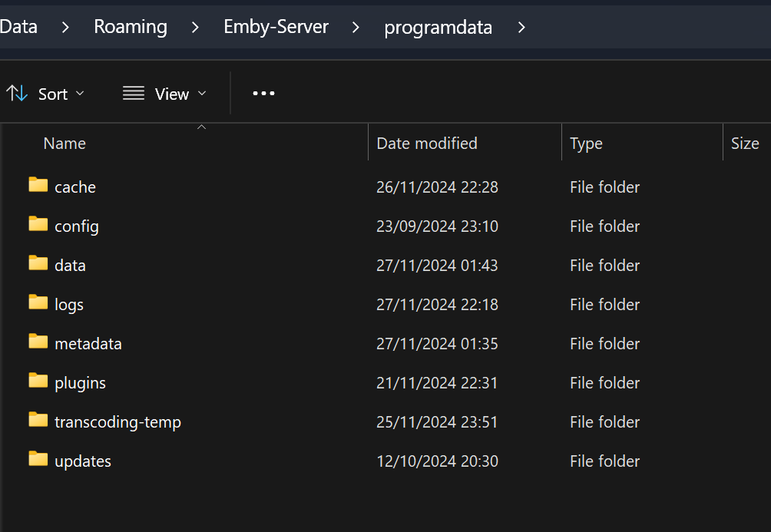
Task: Expand chevron between Roaming and Emby-Server
Action: [196, 28]
